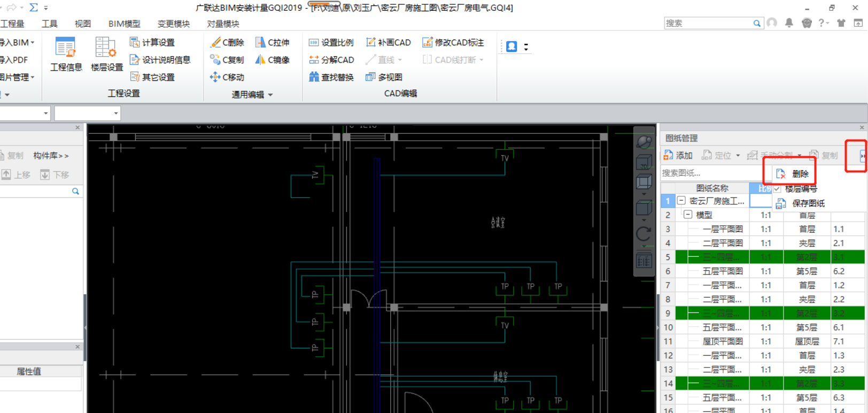
Task: Switch to the BIM模型 tab
Action: click(x=124, y=24)
